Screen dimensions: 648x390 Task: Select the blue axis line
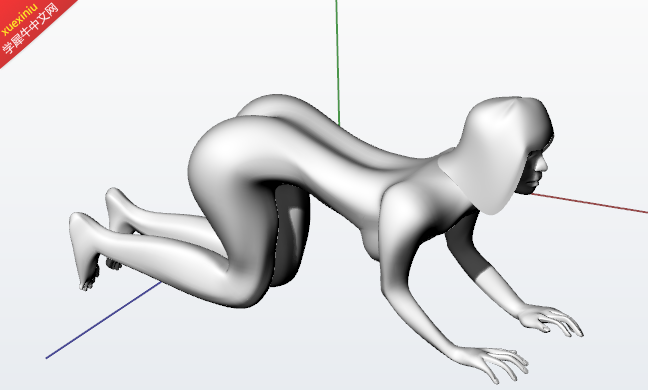(103, 320)
